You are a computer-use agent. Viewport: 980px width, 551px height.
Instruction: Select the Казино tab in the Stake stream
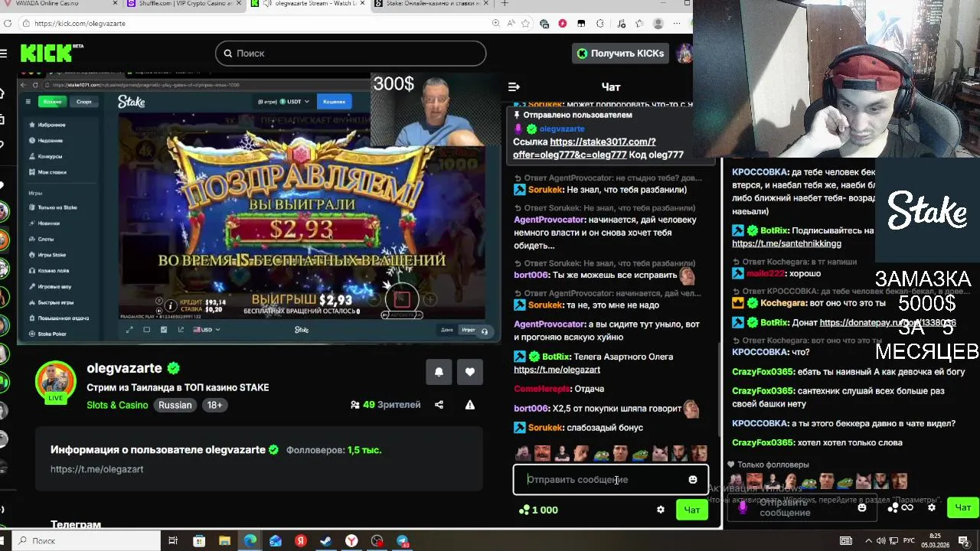click(x=52, y=101)
